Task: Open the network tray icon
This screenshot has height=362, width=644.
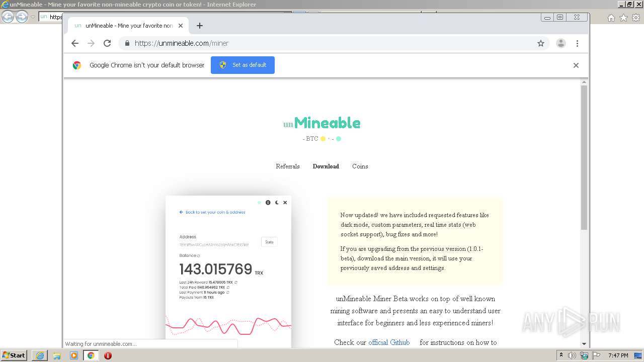Action: click(x=584, y=355)
